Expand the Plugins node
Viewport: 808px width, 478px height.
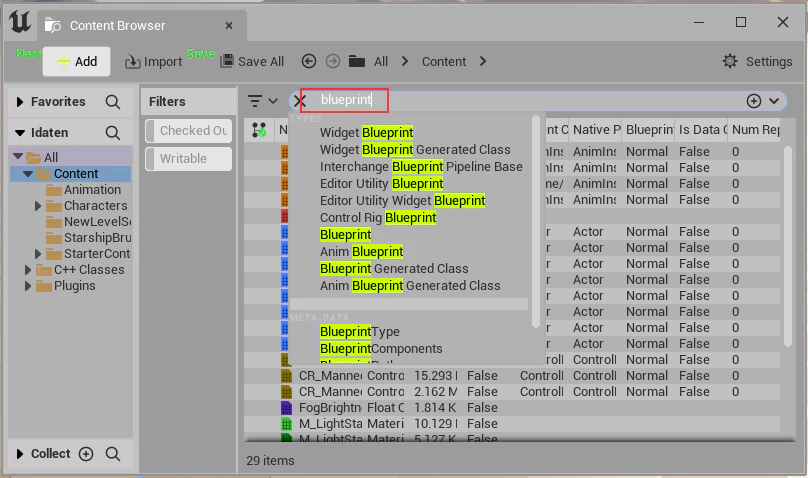[28, 286]
